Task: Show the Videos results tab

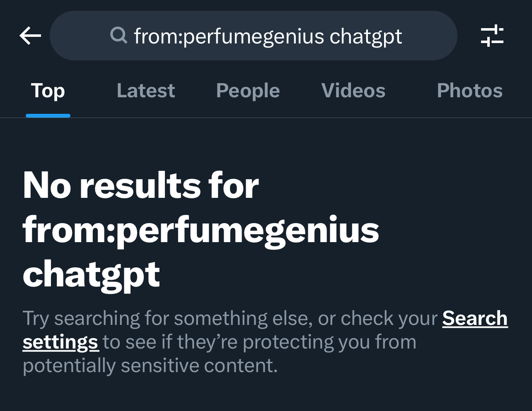Action: coord(353,91)
